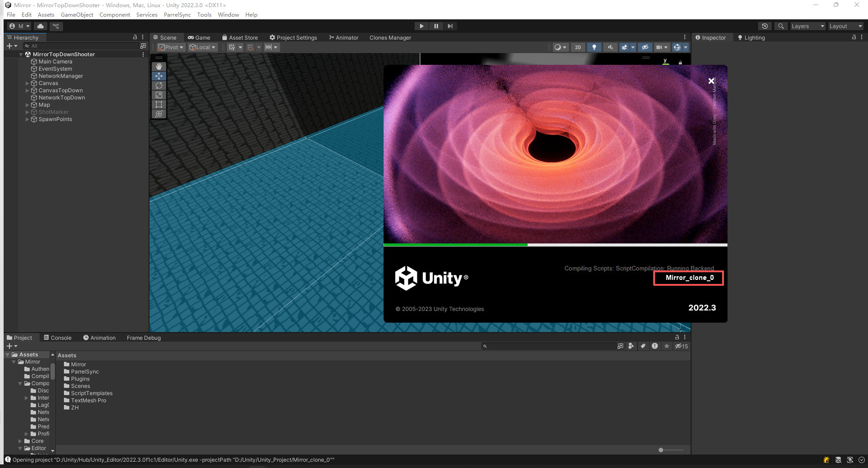Search by label in Project panel
The width and height of the screenshot is (868, 468).
pos(643,346)
